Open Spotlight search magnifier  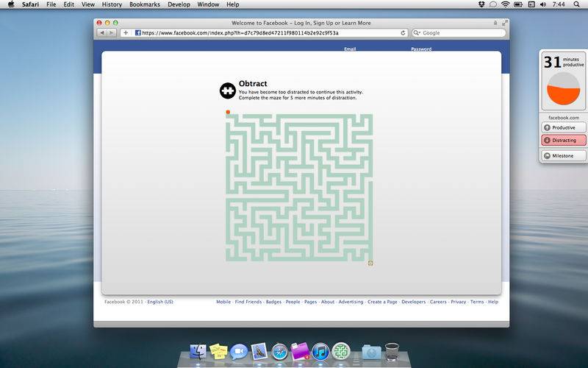point(577,4)
